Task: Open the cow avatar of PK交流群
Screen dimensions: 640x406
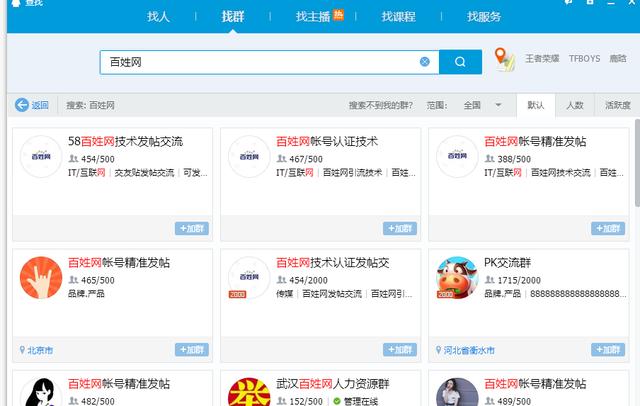Action: pyautogui.click(x=457, y=277)
